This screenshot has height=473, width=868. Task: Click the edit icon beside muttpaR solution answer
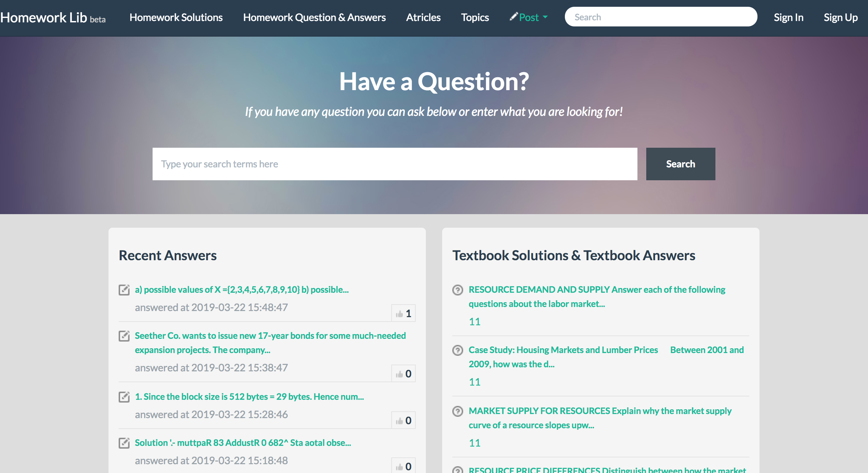(x=124, y=443)
